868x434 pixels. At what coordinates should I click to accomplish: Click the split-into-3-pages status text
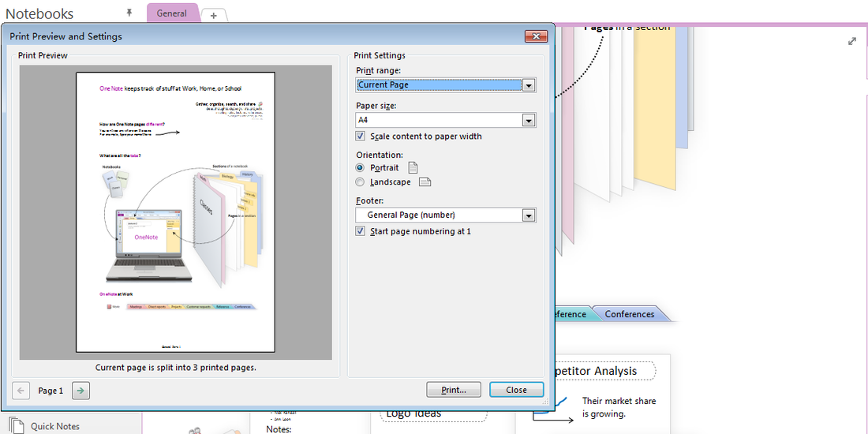175,367
